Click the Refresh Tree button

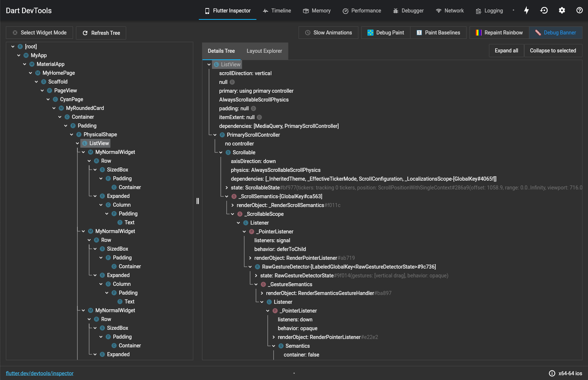point(101,33)
